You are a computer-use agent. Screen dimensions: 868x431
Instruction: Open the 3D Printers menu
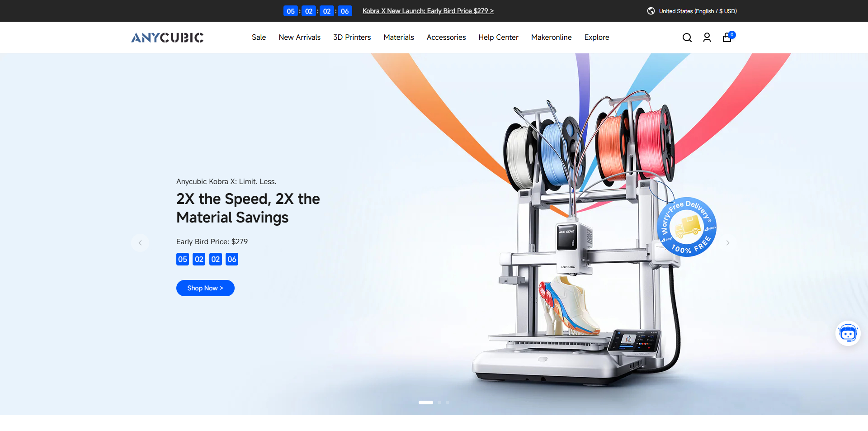(352, 38)
